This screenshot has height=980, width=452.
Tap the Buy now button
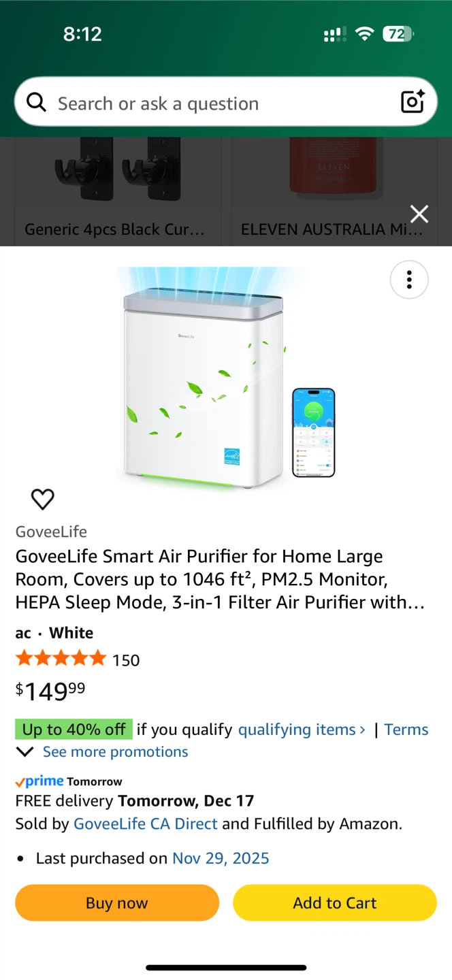(x=117, y=903)
